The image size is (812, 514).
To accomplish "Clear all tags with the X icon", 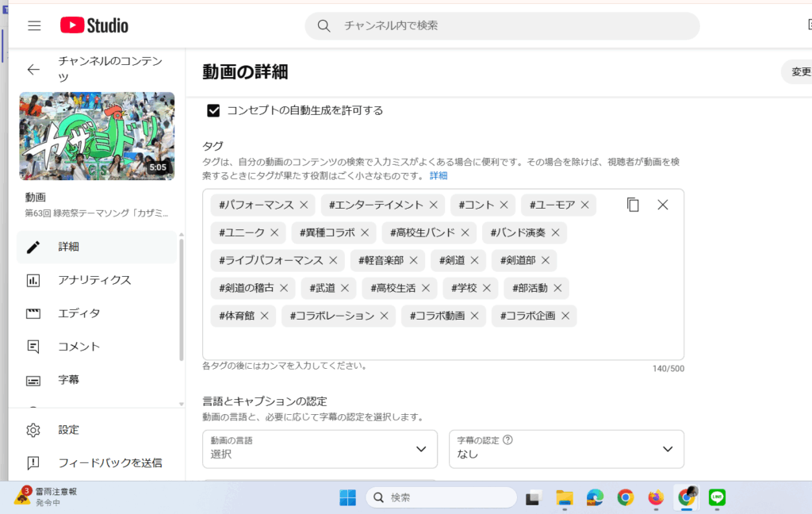I will click(x=663, y=205).
